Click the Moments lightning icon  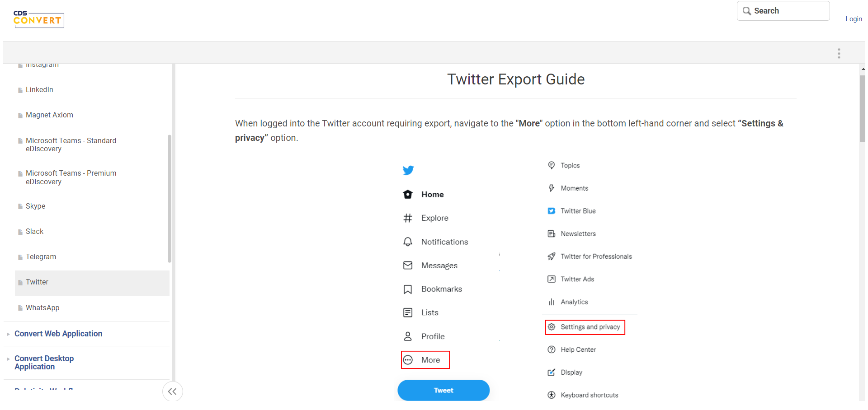[x=552, y=188]
